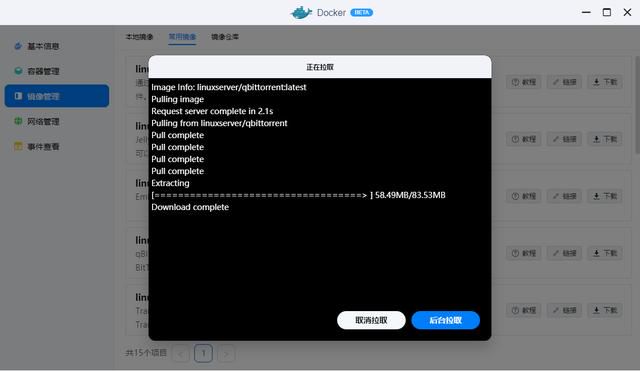Switch to the 镜像仓库 tab
The width and height of the screenshot is (640, 371).
click(x=225, y=37)
